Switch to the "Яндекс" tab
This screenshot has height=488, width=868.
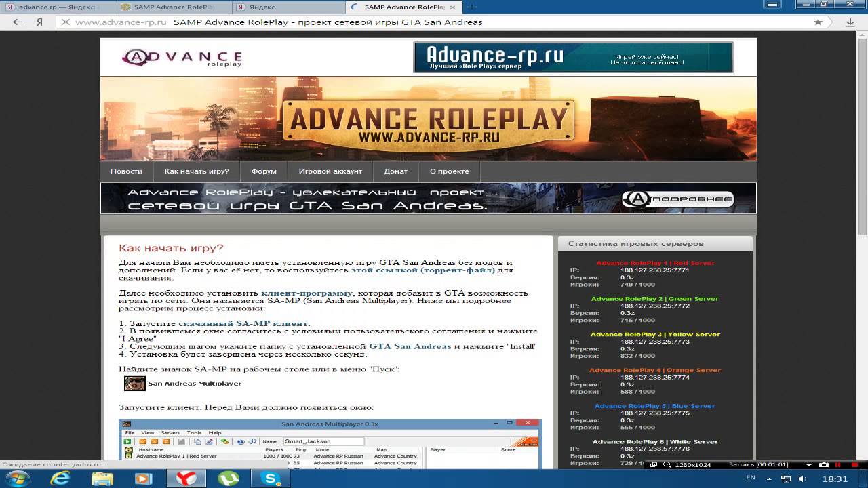click(288, 7)
